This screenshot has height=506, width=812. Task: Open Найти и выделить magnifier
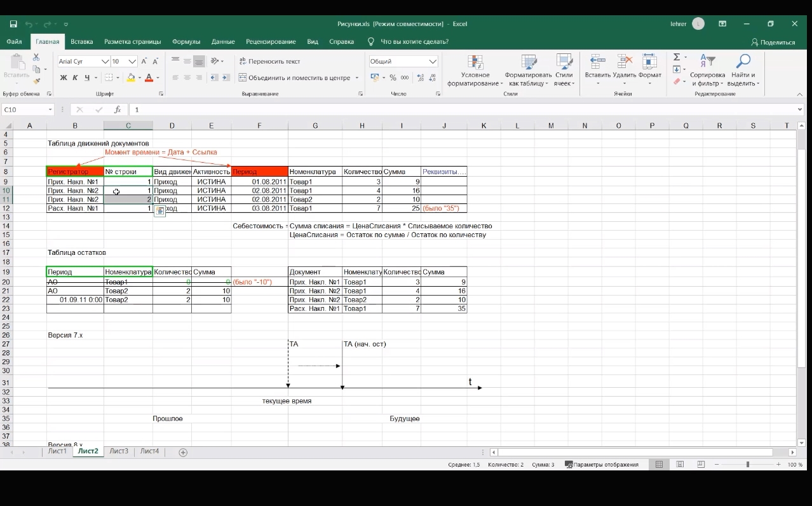coord(743,70)
